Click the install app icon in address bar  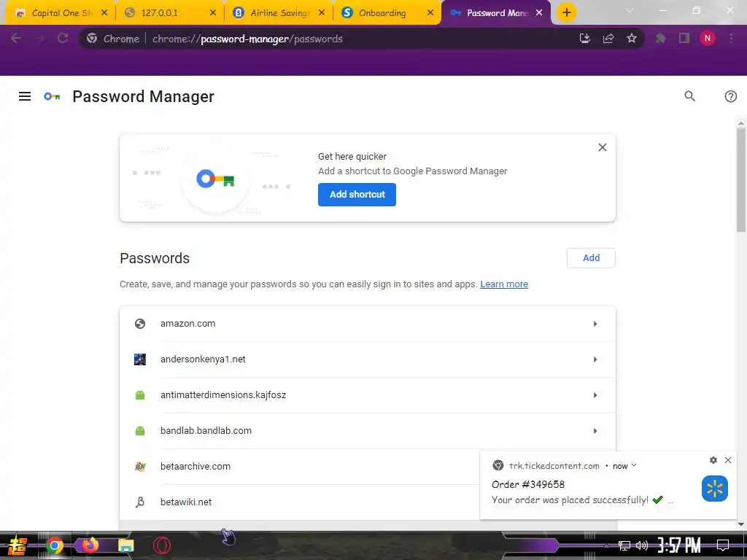pyautogui.click(x=584, y=39)
